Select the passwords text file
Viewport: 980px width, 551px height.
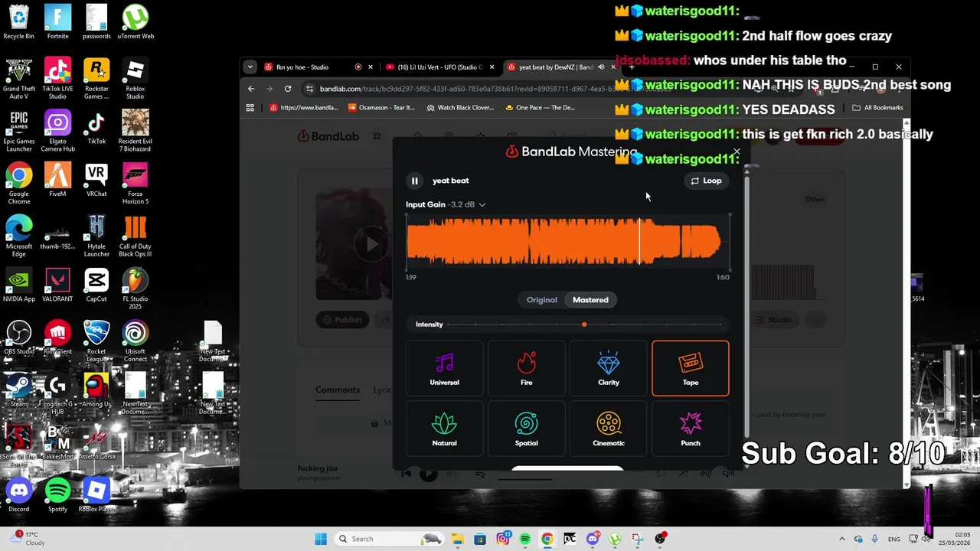pos(96,21)
